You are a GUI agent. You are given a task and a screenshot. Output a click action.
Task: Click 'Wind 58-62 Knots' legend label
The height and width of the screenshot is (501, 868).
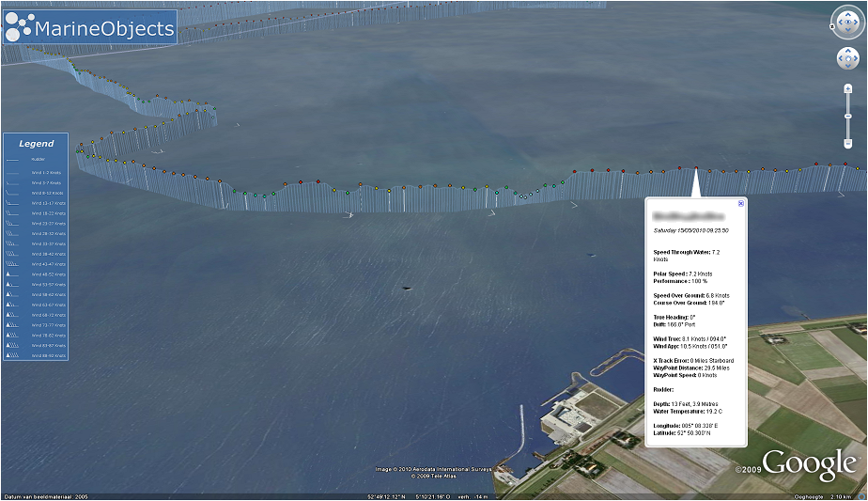pos(48,295)
